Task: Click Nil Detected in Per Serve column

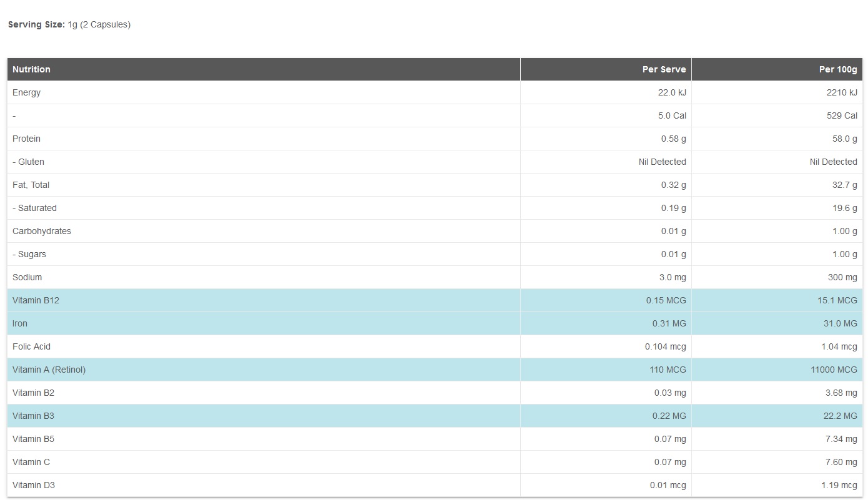Action: [662, 162]
